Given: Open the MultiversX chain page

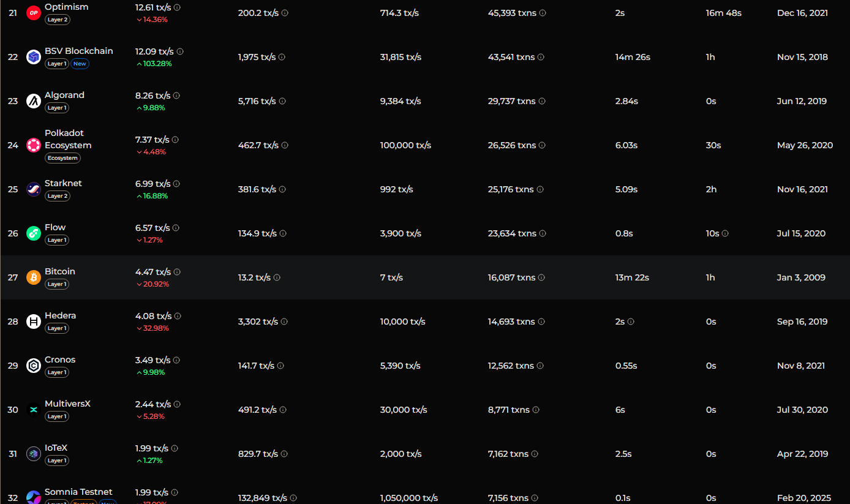Looking at the screenshot, I should point(67,404).
